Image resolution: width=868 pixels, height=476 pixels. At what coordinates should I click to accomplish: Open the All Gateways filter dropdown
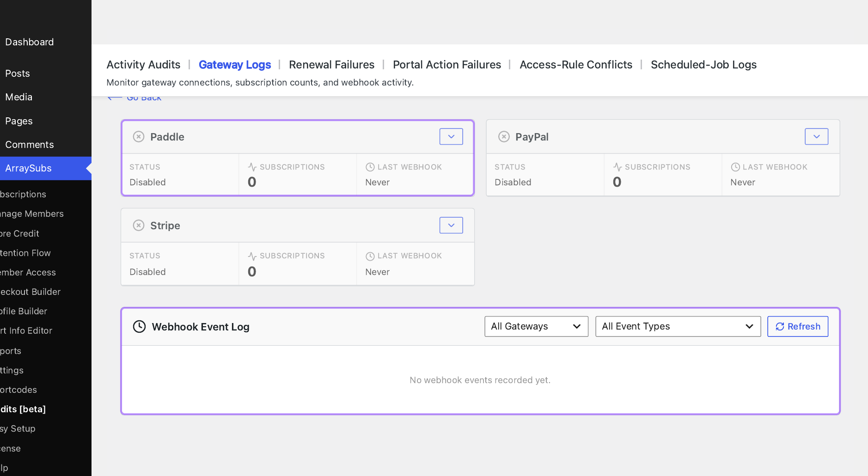pos(536,326)
